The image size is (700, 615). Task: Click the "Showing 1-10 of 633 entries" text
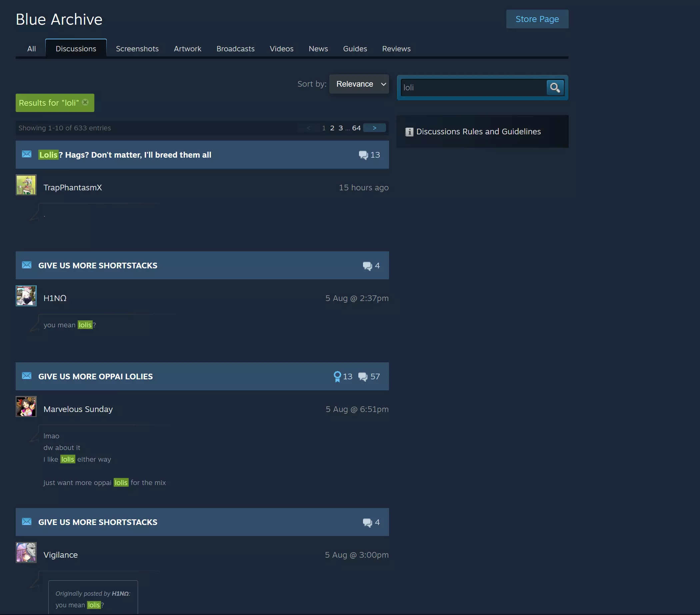click(65, 128)
